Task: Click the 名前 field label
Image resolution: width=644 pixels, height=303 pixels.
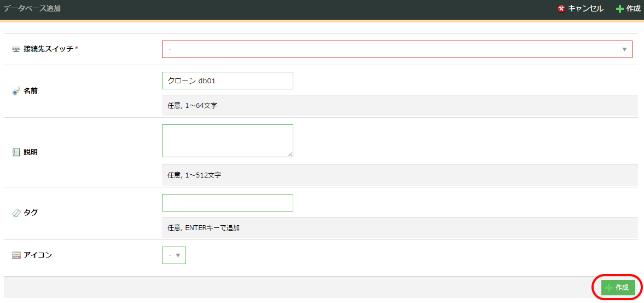Action: [x=31, y=92]
